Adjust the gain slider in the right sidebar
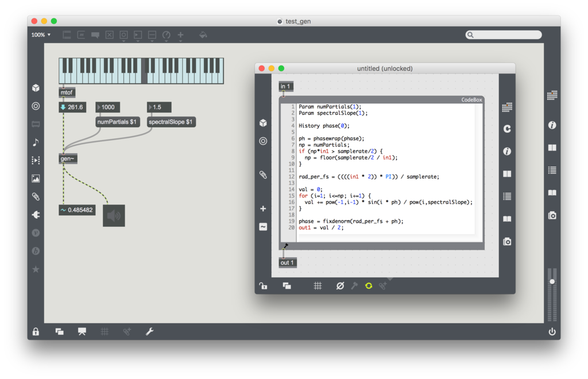This screenshot has height=379, width=588. point(552,281)
